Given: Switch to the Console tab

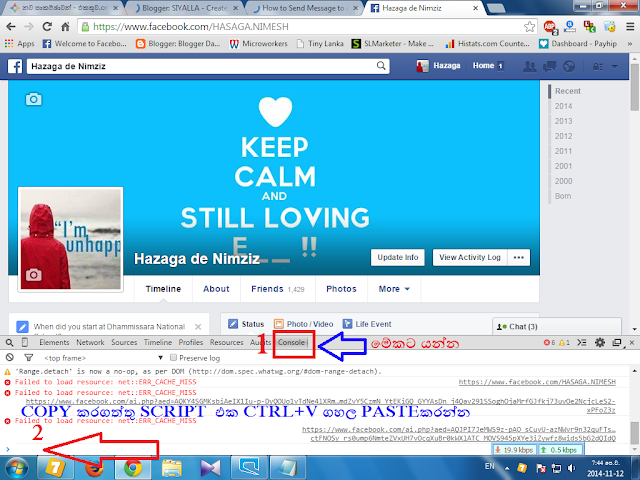Looking at the screenshot, I should pos(291,342).
